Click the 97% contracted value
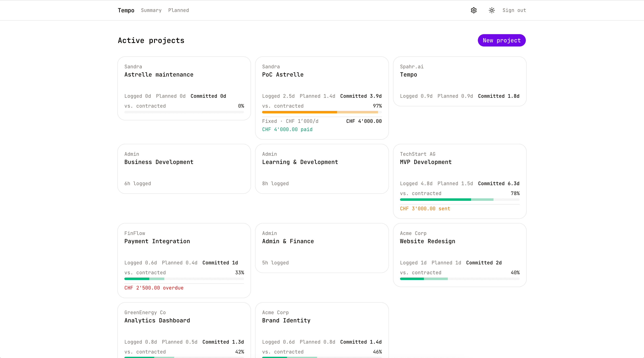Viewport: 644px width, 358px height. click(377, 106)
